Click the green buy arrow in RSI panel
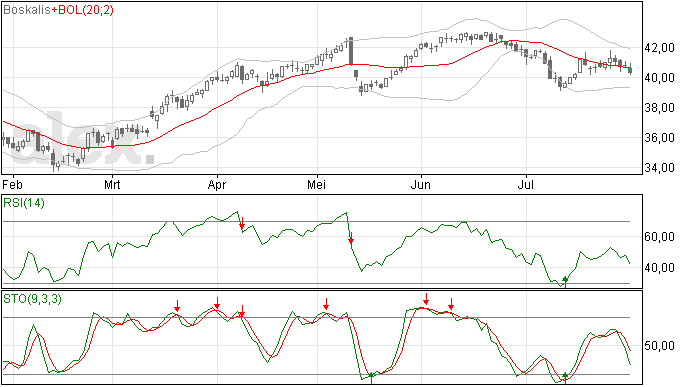The height and width of the screenshot is (387, 690). click(x=565, y=282)
